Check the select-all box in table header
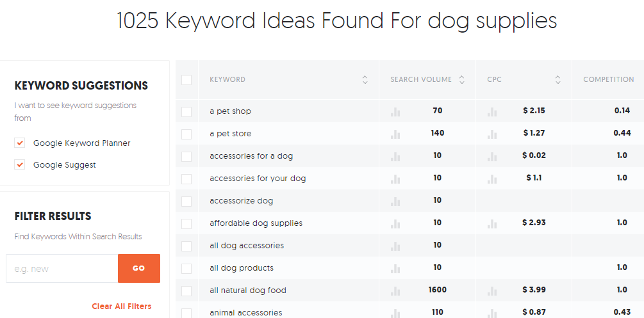Screen dimensions: 644x318 click(x=186, y=79)
